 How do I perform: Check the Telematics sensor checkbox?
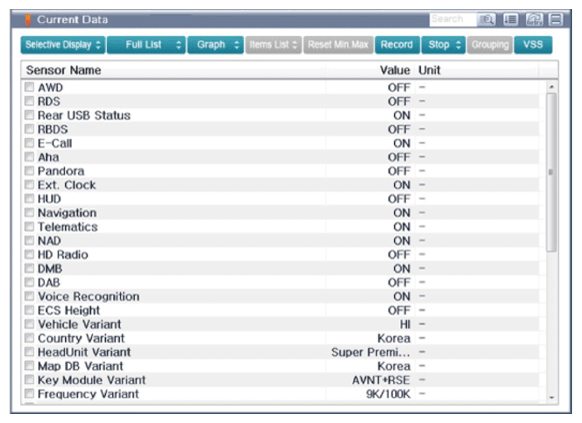tap(29, 226)
